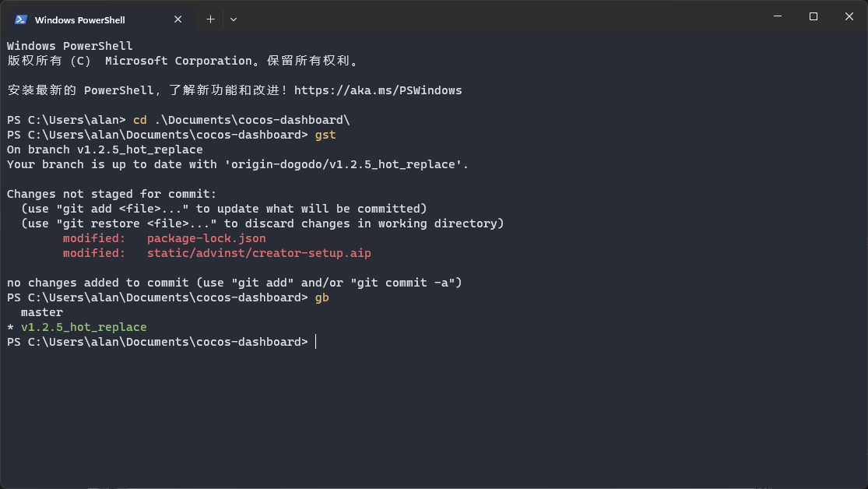Close the Windows PowerShell tab
The width and height of the screenshot is (868, 489).
tap(177, 19)
